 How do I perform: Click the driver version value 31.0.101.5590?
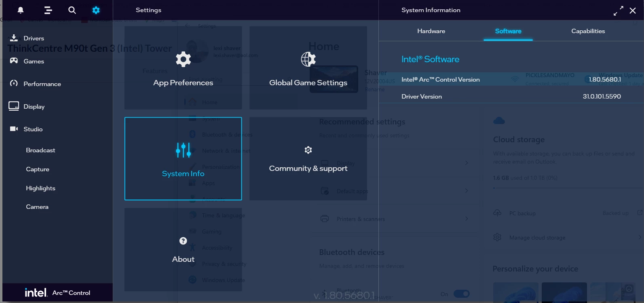coord(602,96)
